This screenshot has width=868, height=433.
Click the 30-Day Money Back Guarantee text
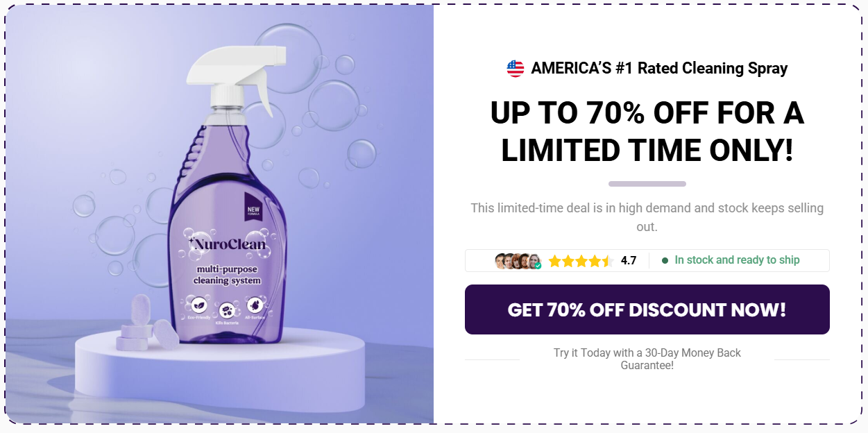point(647,359)
